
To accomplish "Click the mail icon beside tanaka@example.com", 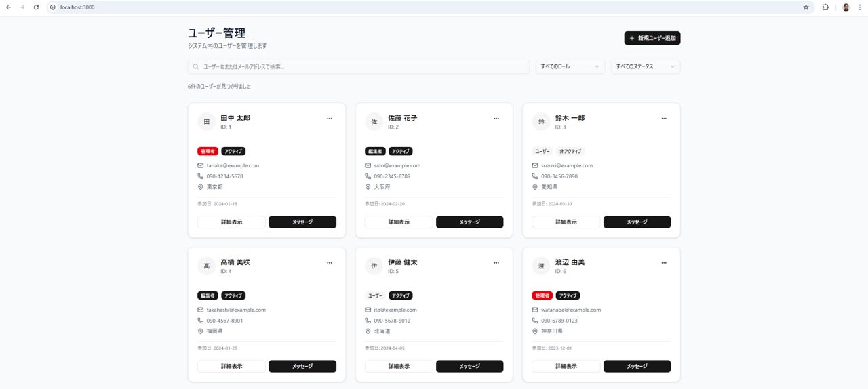I will pos(201,165).
